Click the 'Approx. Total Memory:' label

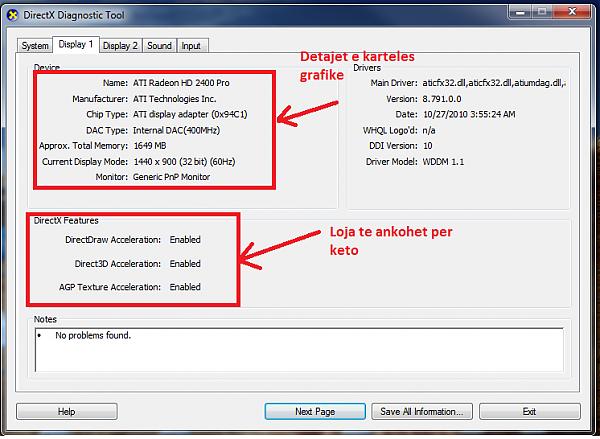83,146
